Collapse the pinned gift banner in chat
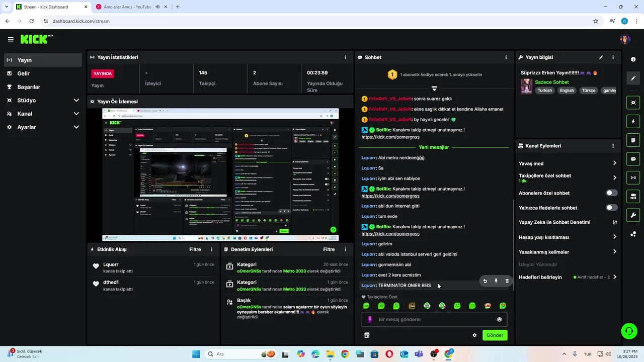Image resolution: width=644 pixels, height=362 pixels. [434, 88]
